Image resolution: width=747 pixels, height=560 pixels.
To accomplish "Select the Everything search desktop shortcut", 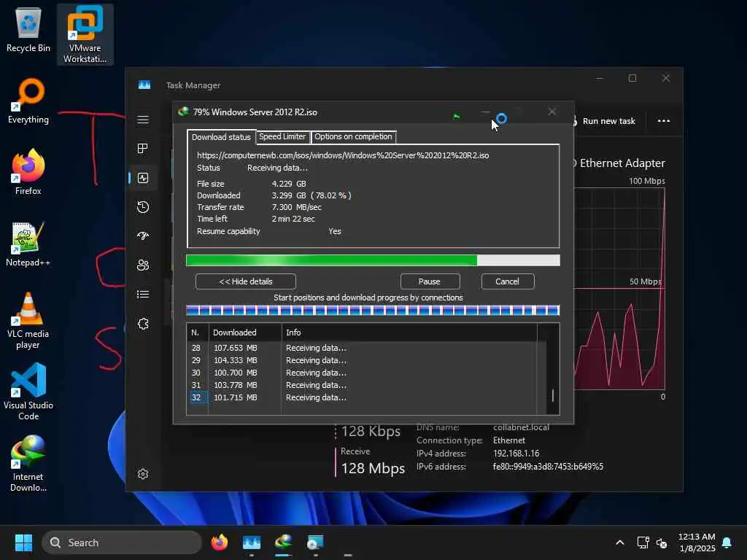I will click(x=28, y=101).
